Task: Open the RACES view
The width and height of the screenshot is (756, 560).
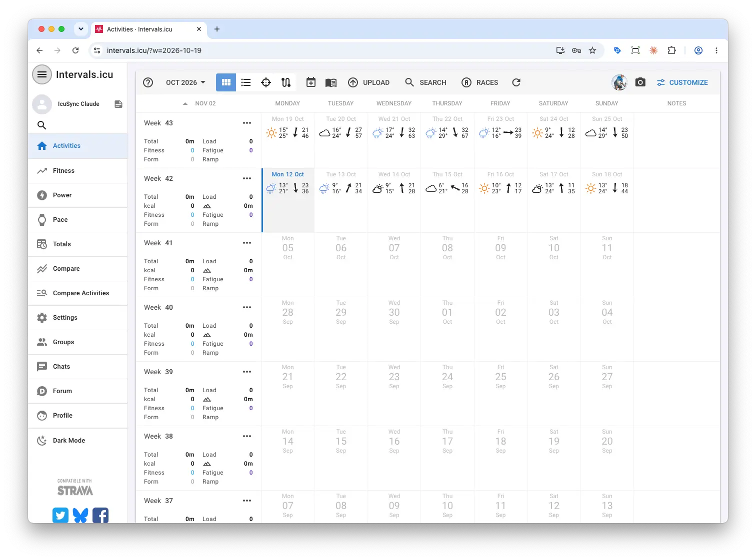Action: (480, 82)
